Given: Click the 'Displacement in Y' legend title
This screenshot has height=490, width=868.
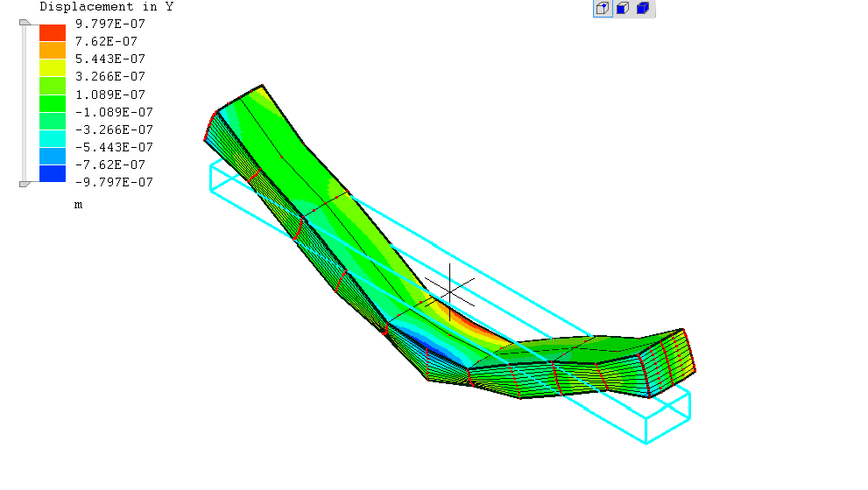Looking at the screenshot, I should click(x=107, y=7).
